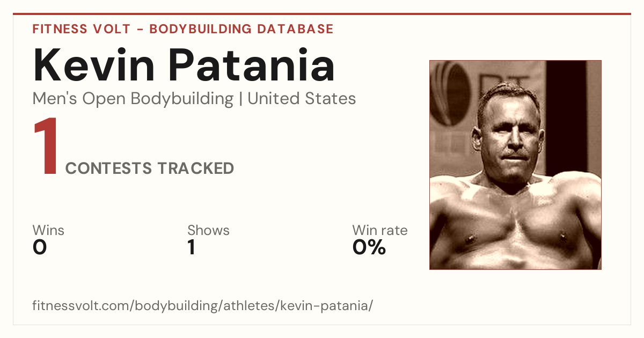This screenshot has width=644, height=338.
Task: Open the fitnessvolt.com athlete URL link
Action: point(203,306)
